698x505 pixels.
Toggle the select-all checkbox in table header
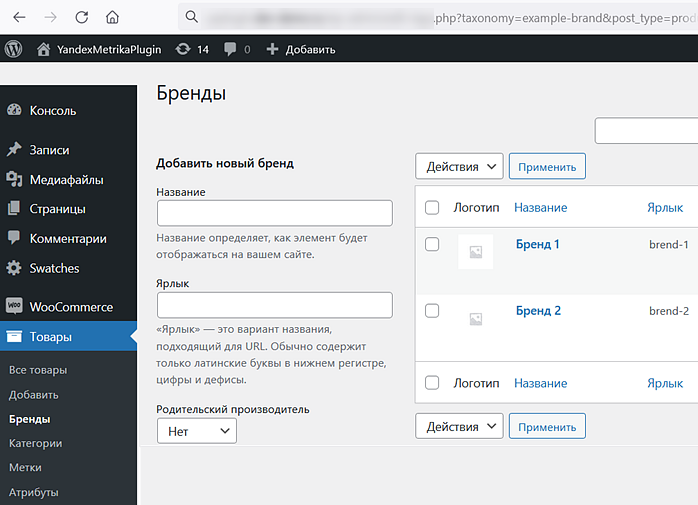click(432, 208)
